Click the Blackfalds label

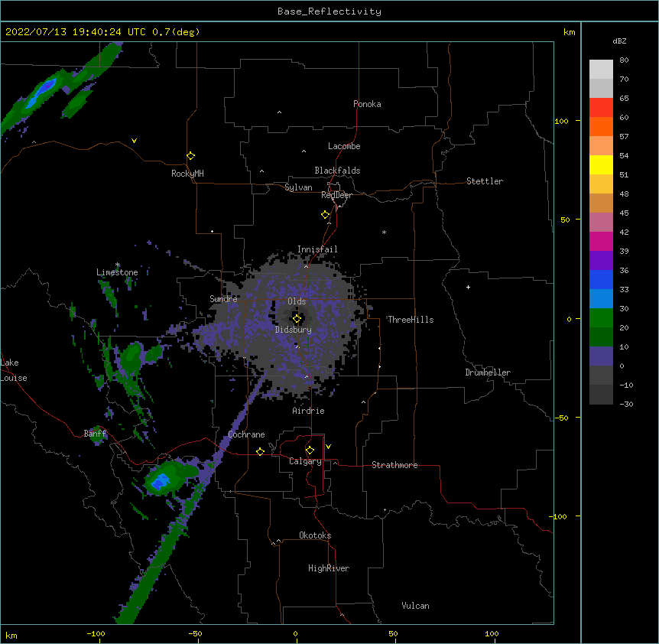pyautogui.click(x=337, y=171)
